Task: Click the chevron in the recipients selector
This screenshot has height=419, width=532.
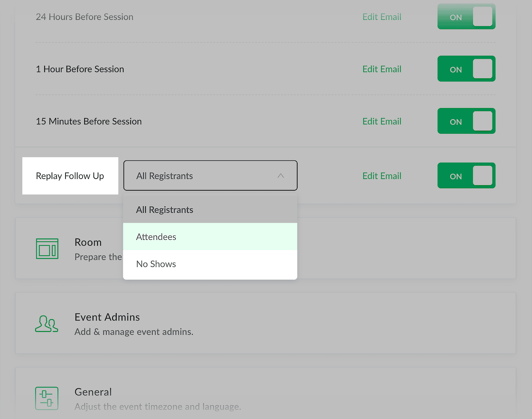Action: (x=281, y=176)
